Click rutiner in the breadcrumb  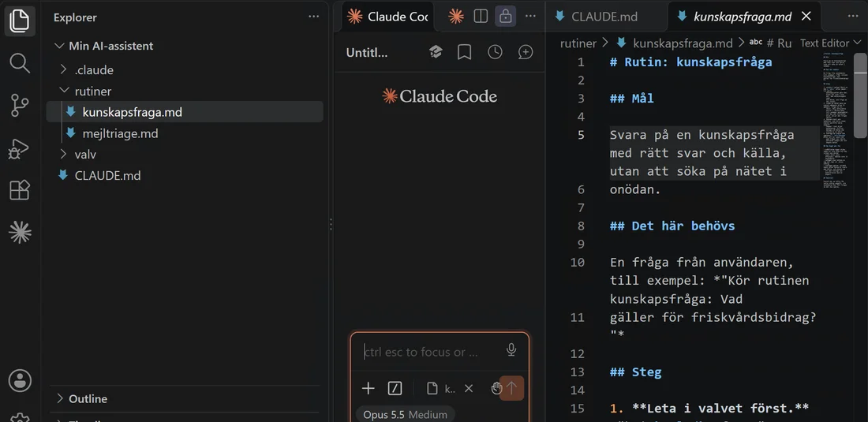click(x=578, y=43)
